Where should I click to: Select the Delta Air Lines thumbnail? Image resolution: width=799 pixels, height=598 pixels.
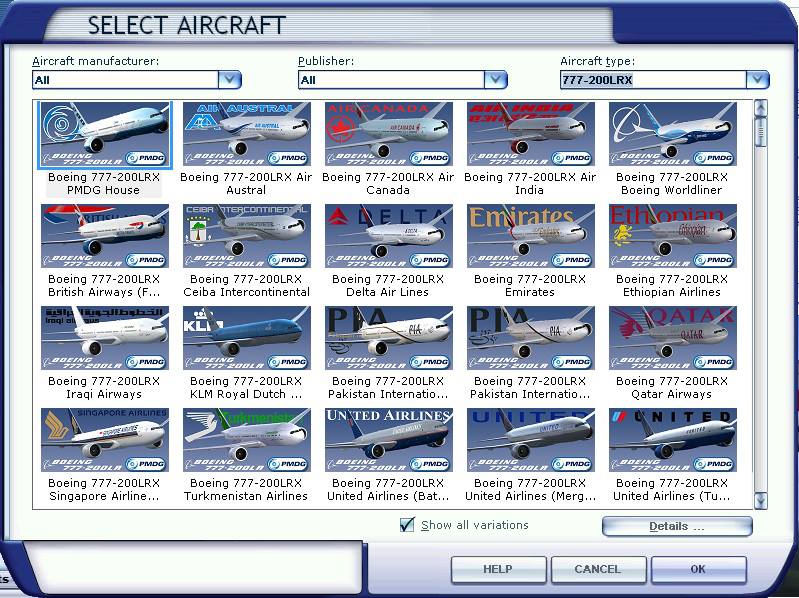[388, 236]
